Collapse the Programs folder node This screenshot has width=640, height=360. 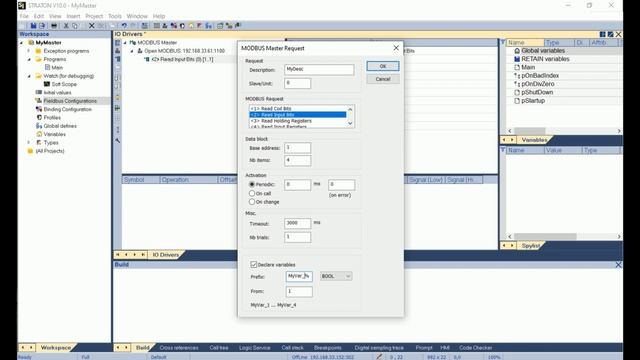[x=29, y=59]
